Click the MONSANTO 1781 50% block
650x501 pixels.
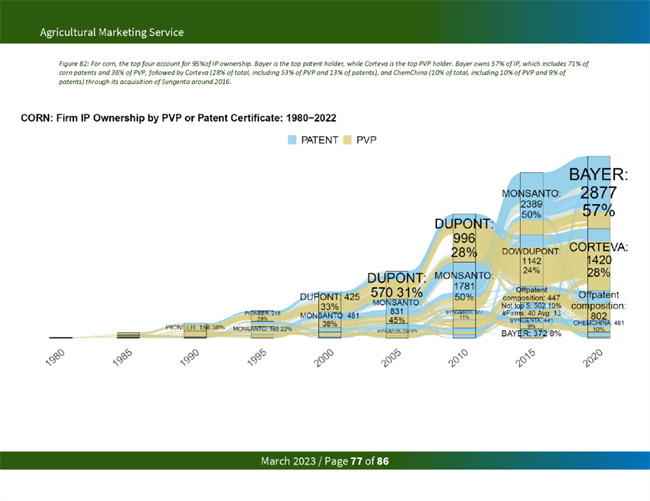coord(463,286)
